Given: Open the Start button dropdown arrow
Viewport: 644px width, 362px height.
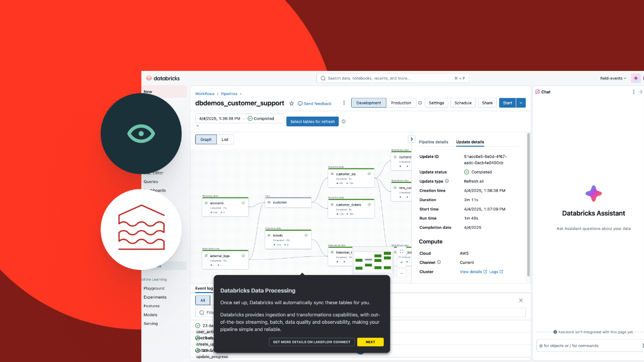Looking at the screenshot, I should click(x=520, y=103).
